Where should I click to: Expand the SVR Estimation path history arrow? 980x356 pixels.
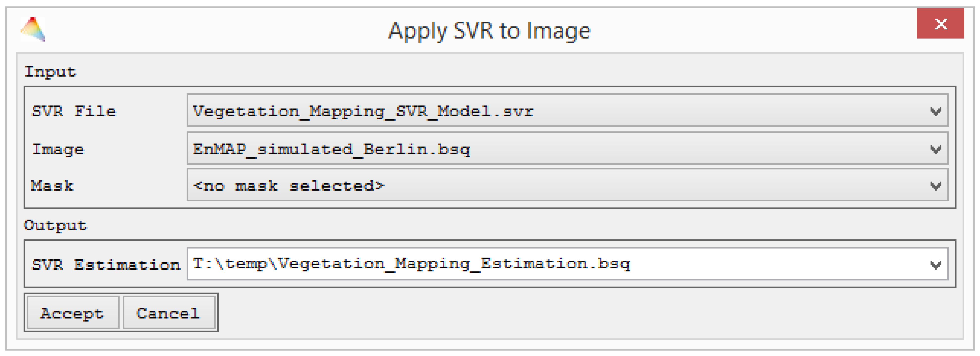pyautogui.click(x=935, y=264)
